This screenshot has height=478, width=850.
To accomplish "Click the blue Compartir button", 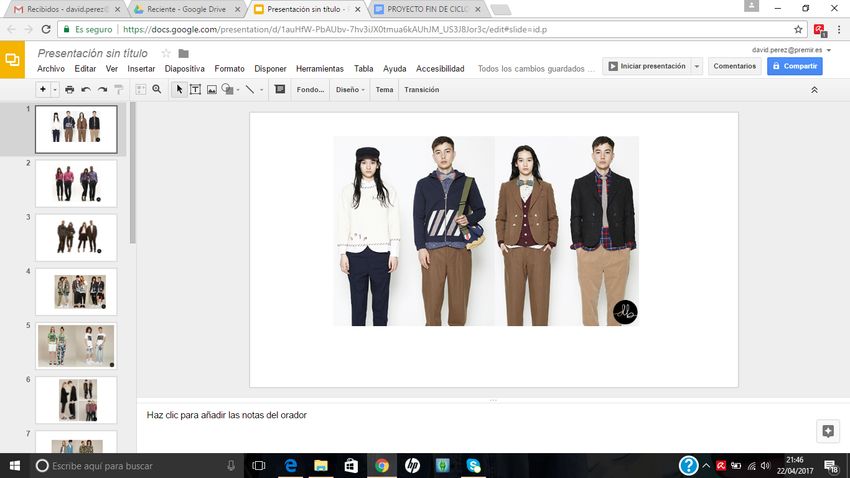I will [794, 66].
